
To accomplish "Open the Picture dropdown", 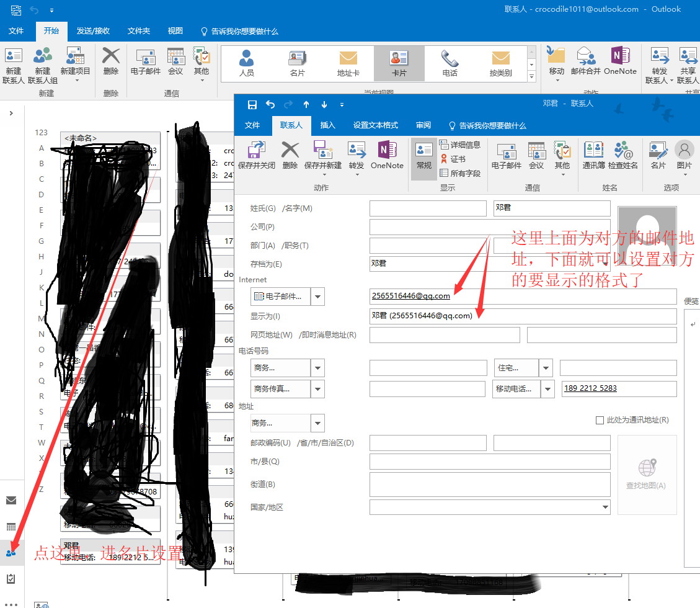I will (684, 159).
